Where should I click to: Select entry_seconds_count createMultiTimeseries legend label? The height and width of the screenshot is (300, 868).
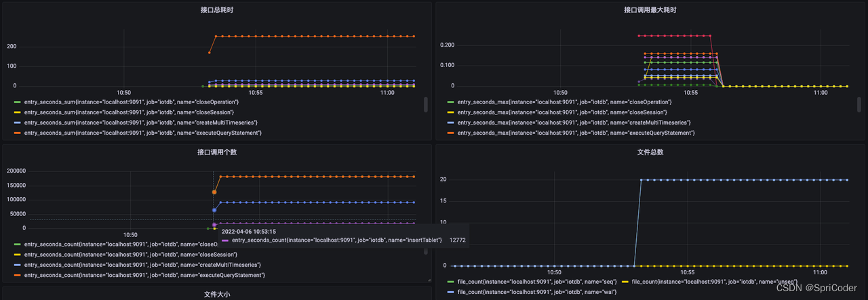tap(142, 264)
